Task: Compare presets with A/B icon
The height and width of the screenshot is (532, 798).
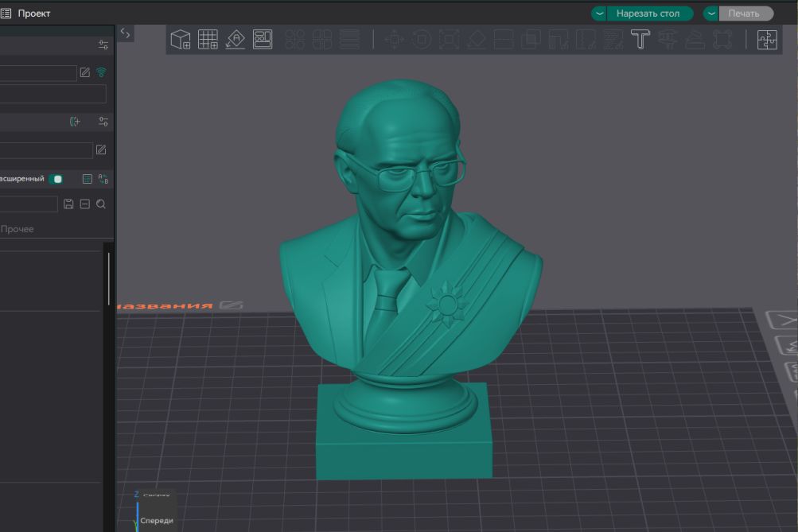Action: coord(103,178)
